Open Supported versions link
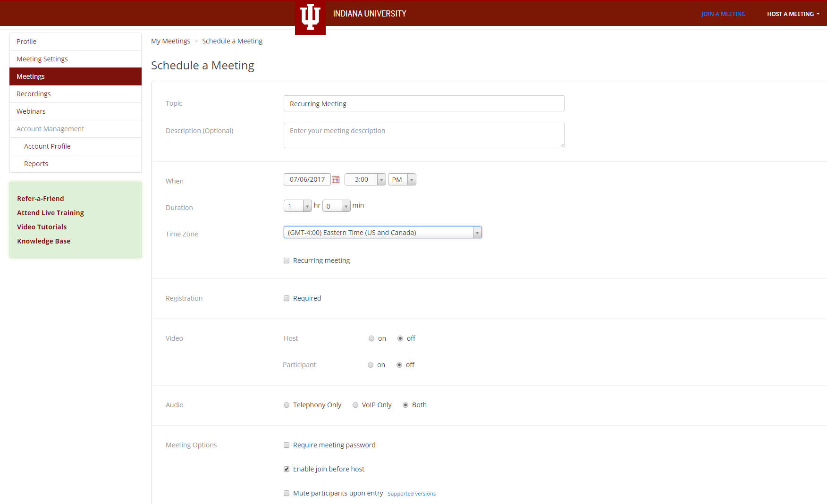The height and width of the screenshot is (504, 827). point(412,494)
